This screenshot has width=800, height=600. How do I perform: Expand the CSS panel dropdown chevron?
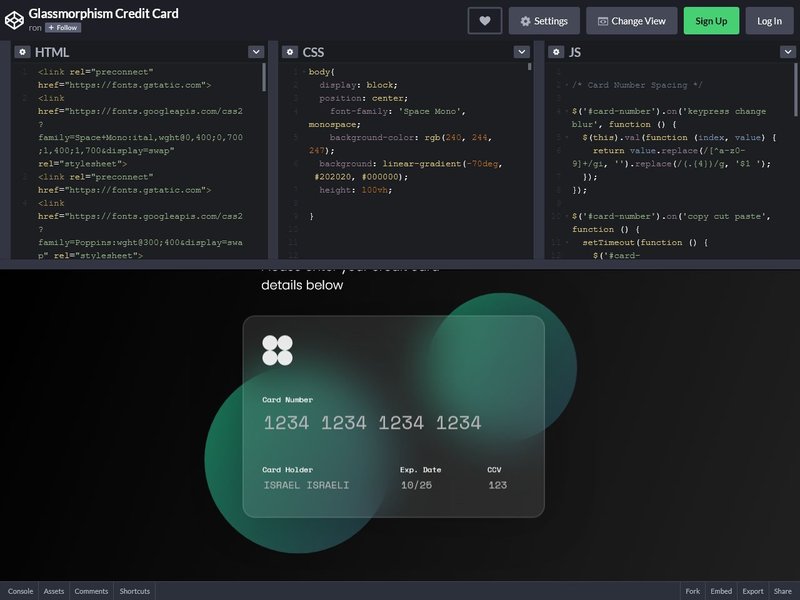click(x=521, y=52)
